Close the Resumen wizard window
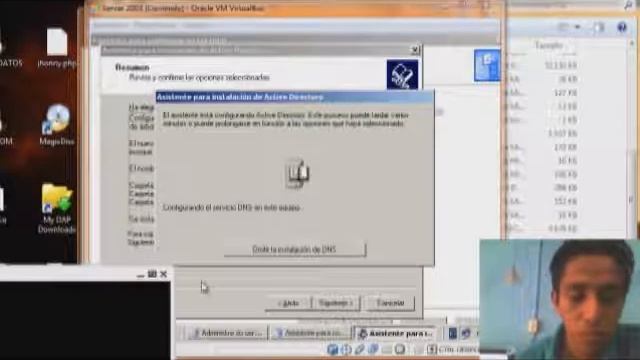The width and height of the screenshot is (640, 360). 415,50
